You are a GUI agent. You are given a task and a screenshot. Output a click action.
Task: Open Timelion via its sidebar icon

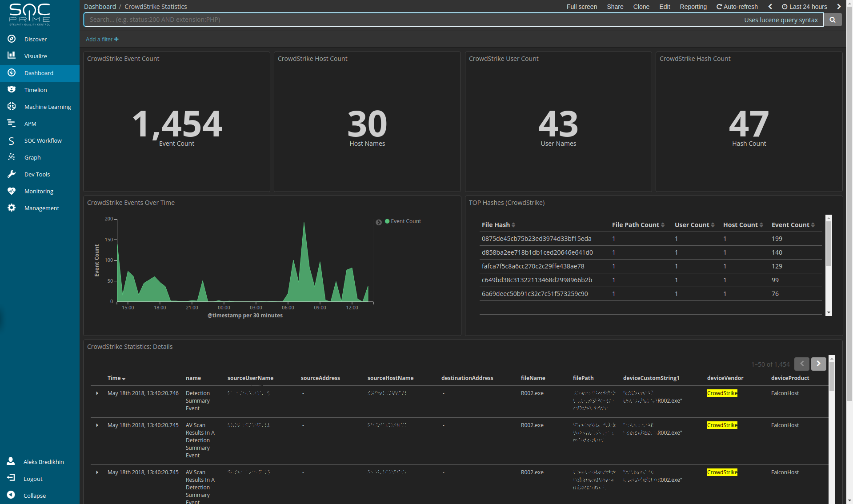click(x=12, y=89)
